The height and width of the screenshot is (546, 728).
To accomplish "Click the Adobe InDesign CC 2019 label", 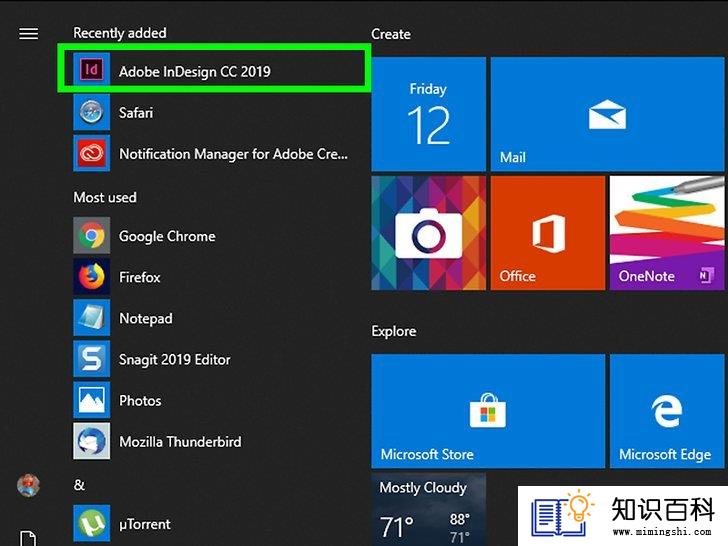I will pos(195,72).
